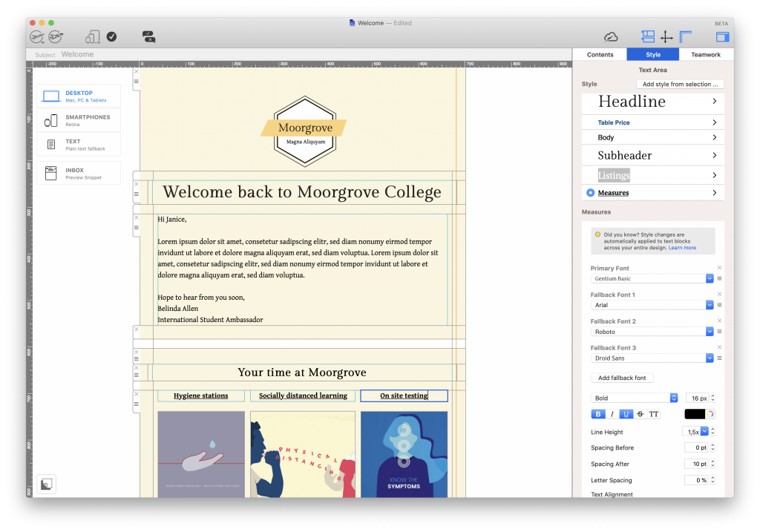Screen dimensions: 760x532
Task: Expand the Measures style chevron
Action: (715, 193)
